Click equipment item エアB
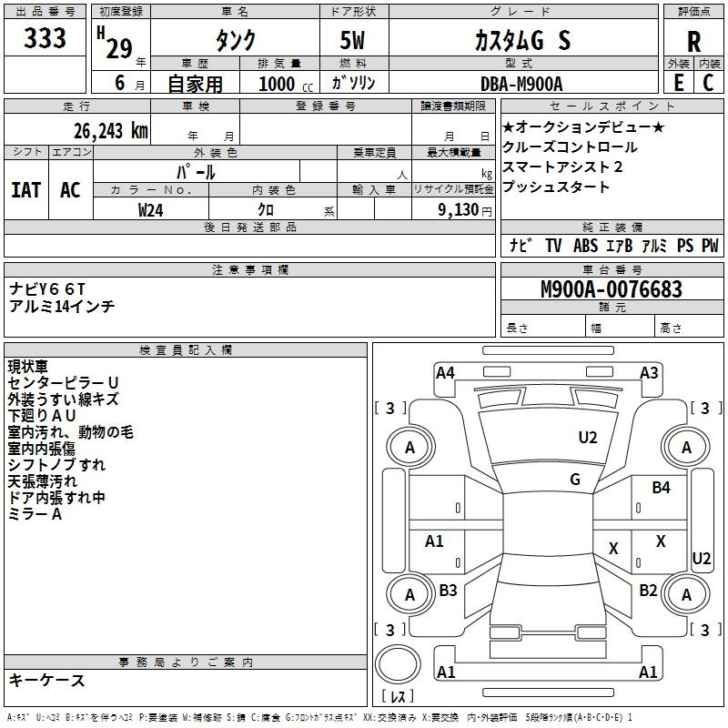The height and width of the screenshot is (728, 728). [x=620, y=245]
